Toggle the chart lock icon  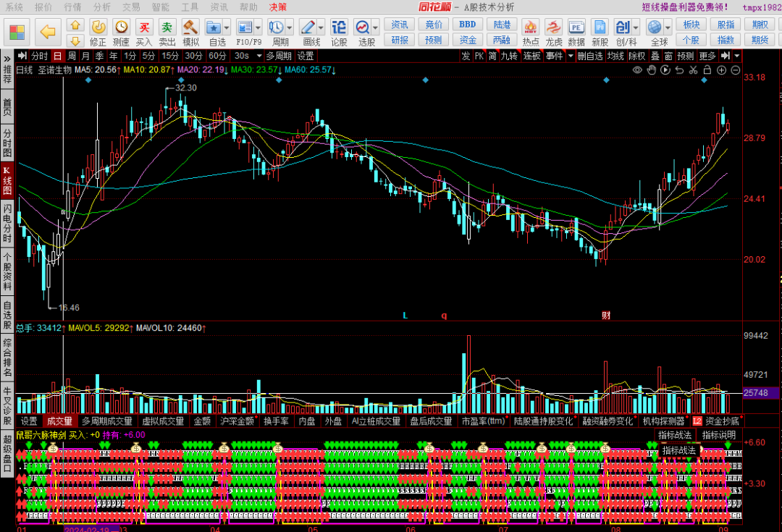(x=707, y=70)
